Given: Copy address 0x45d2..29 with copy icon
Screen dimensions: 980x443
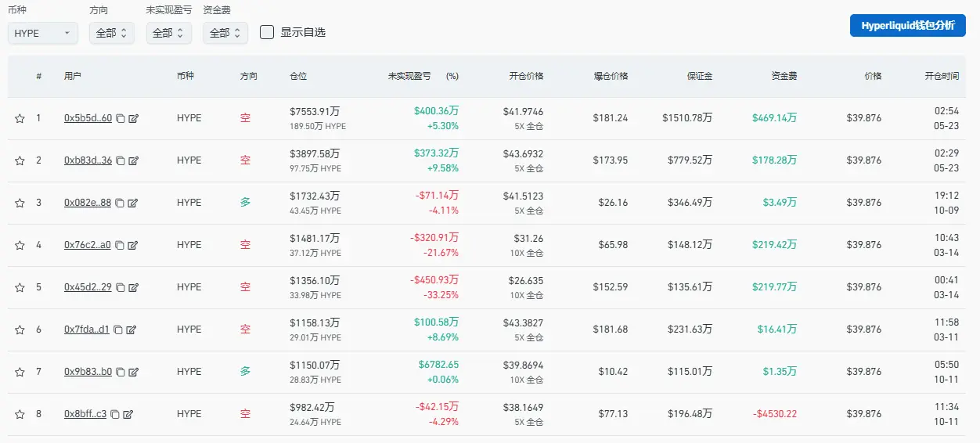Looking at the screenshot, I should tap(120, 287).
